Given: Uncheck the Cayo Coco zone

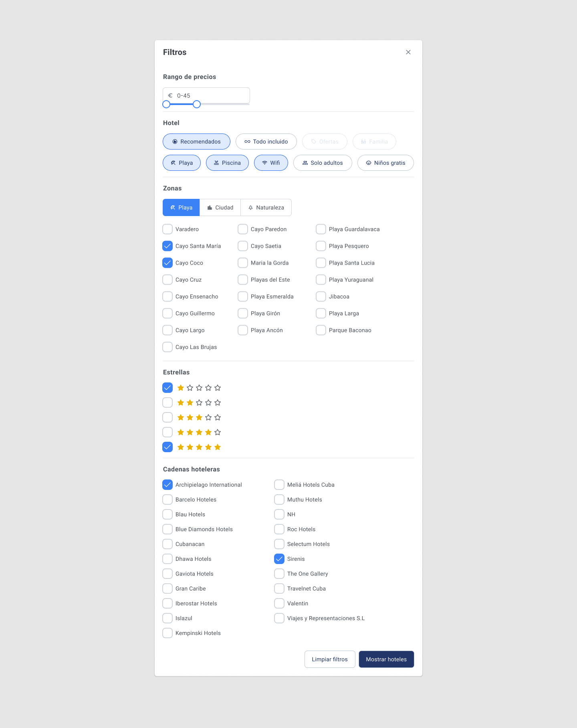Looking at the screenshot, I should (x=167, y=263).
